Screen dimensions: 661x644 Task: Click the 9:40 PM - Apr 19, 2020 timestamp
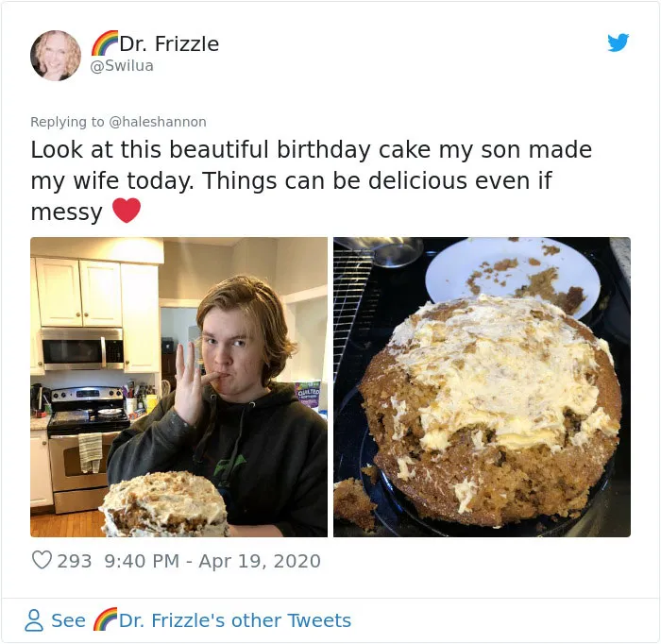click(212, 561)
